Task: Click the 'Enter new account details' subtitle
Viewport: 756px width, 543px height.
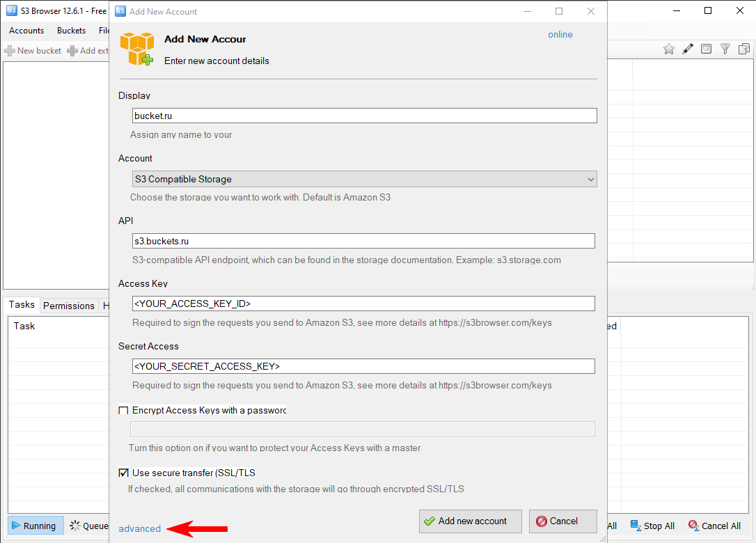Action: [x=216, y=61]
